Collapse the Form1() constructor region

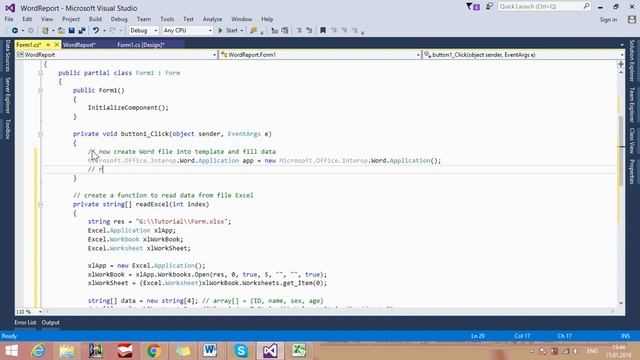pos(40,91)
